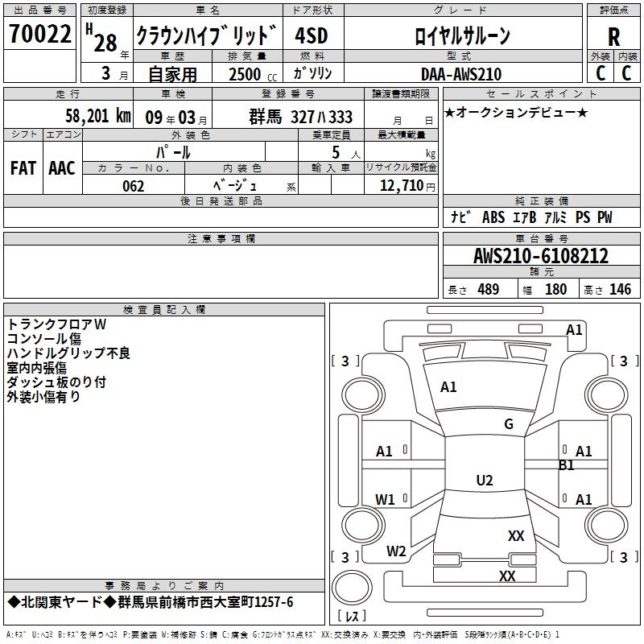Click the recycle deposit 12,710円

407,186
